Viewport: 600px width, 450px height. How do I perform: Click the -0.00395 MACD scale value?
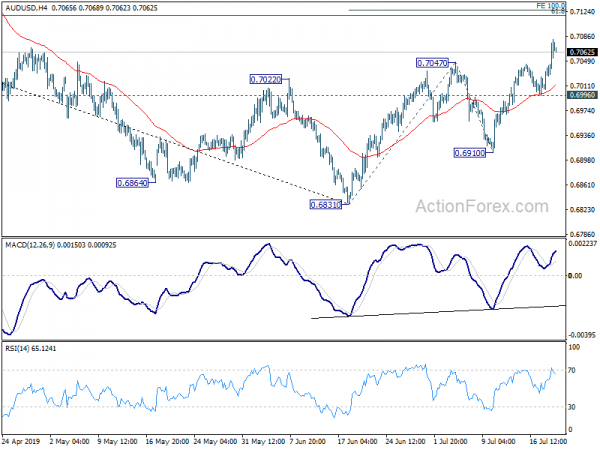[x=582, y=335]
